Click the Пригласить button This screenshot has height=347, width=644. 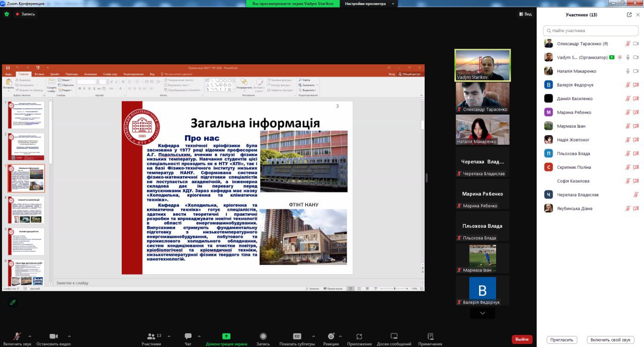pyautogui.click(x=561, y=340)
